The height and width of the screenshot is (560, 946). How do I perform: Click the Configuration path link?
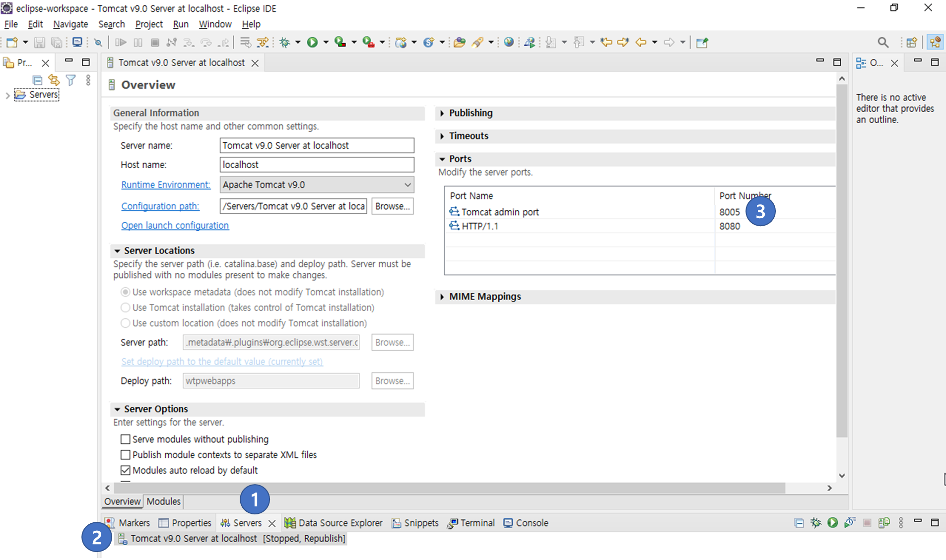point(160,206)
